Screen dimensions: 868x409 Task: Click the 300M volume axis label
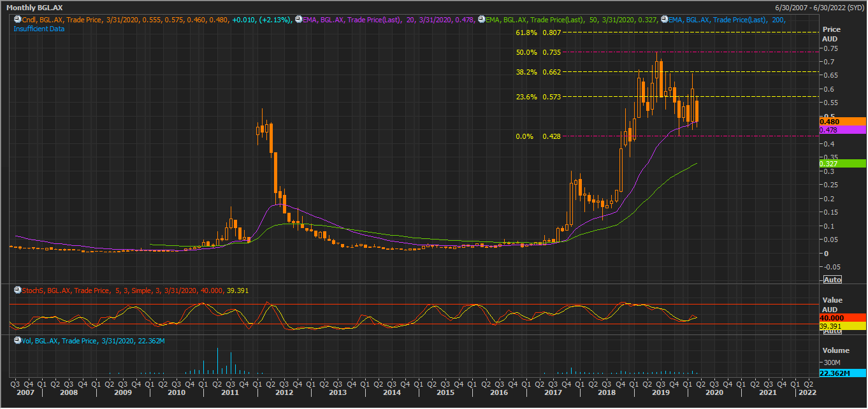pyautogui.click(x=831, y=362)
